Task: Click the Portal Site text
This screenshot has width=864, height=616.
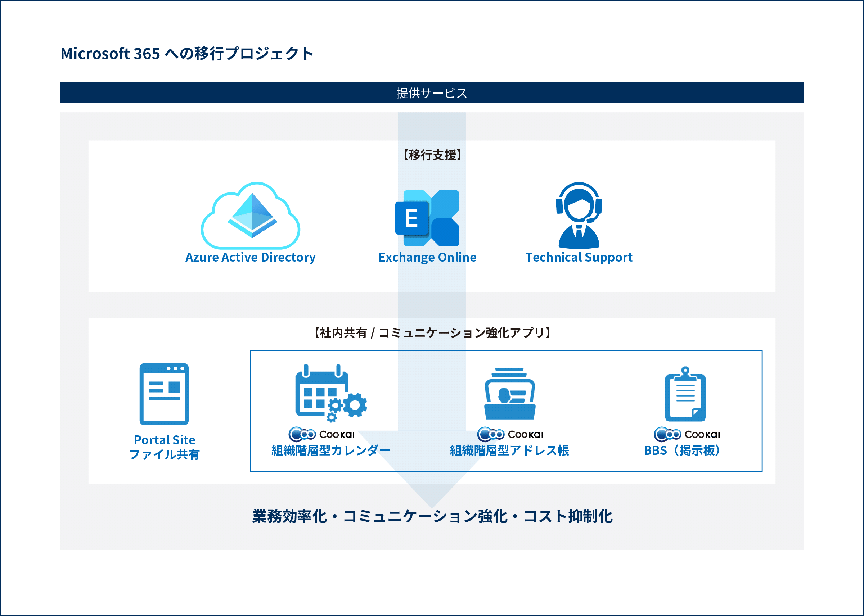Action: [x=164, y=440]
